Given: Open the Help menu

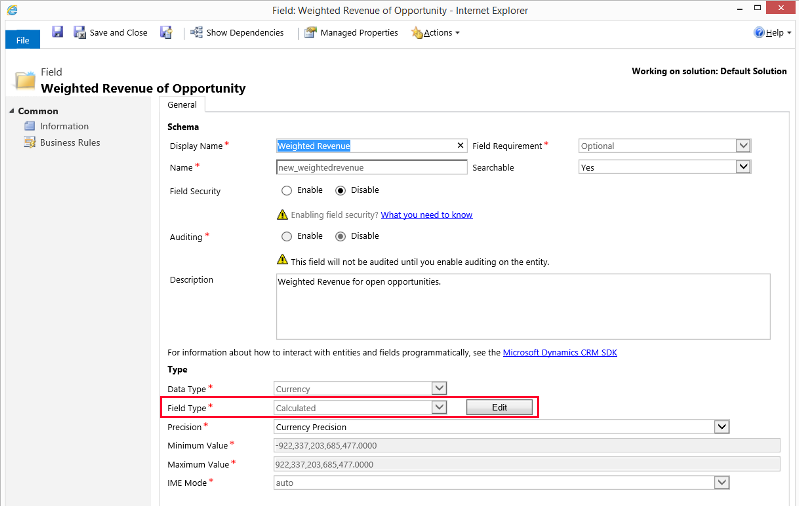Looking at the screenshot, I should click(772, 33).
